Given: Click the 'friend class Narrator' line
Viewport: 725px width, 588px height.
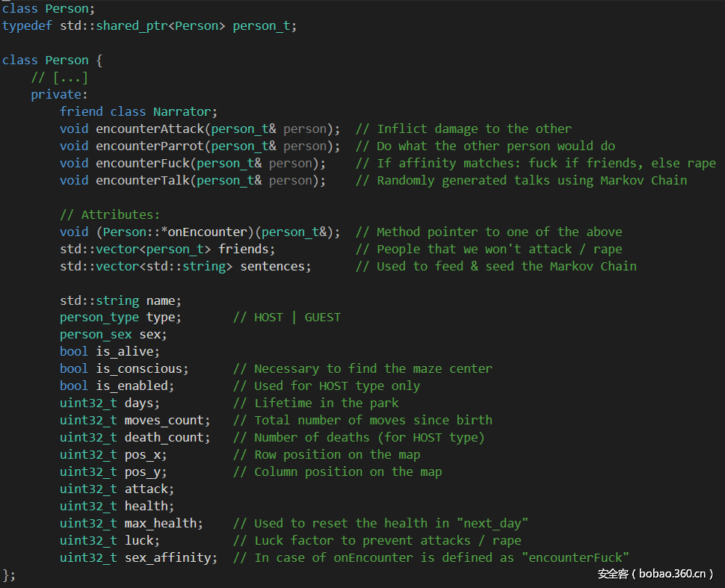Looking at the screenshot, I should click(x=138, y=111).
